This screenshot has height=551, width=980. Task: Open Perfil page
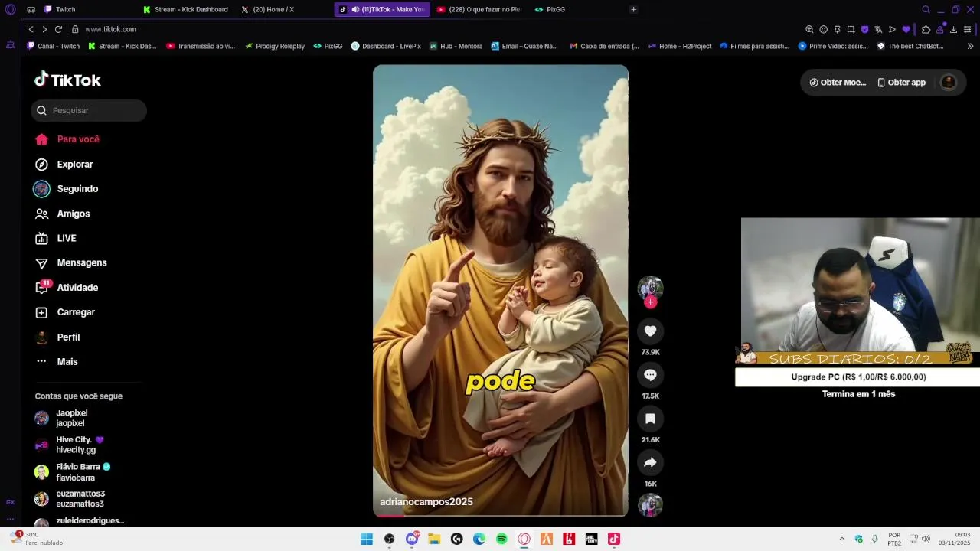pyautogui.click(x=57, y=337)
